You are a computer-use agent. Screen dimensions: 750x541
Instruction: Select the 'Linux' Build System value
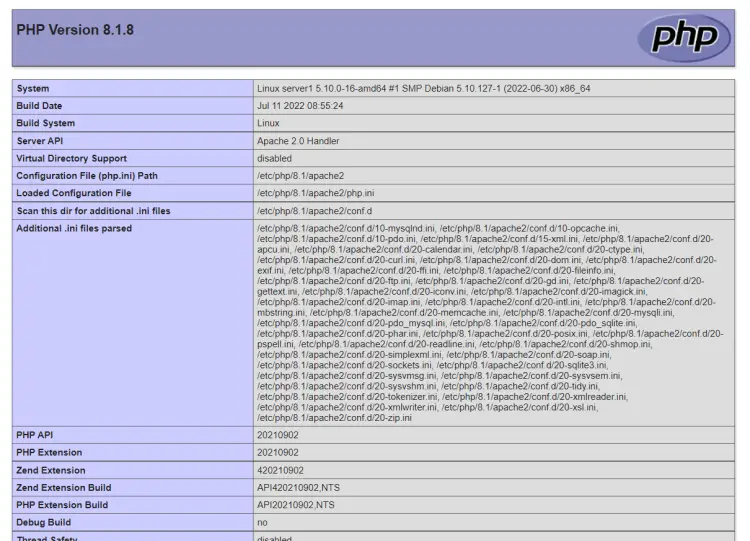268,123
